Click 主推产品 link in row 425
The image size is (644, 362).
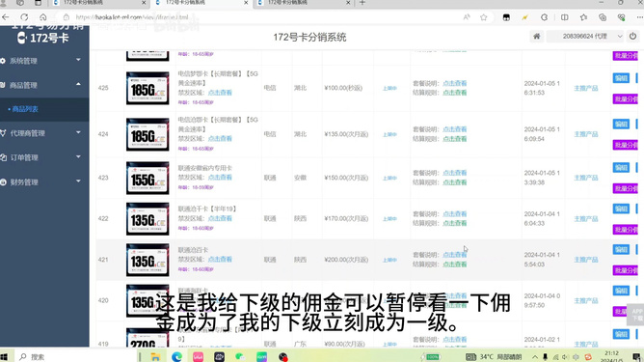pyautogui.click(x=586, y=88)
